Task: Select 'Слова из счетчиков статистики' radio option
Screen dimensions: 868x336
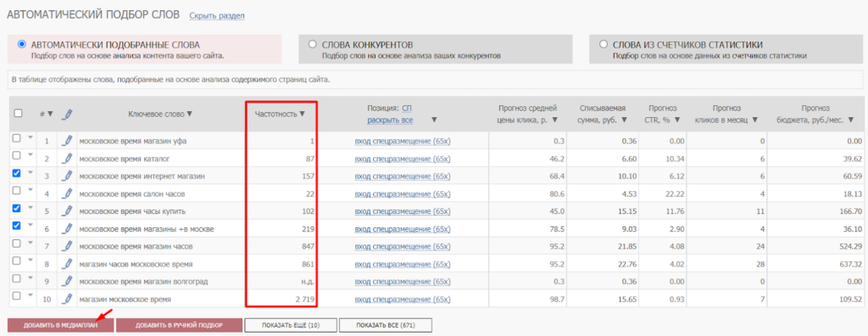Action: [x=604, y=44]
